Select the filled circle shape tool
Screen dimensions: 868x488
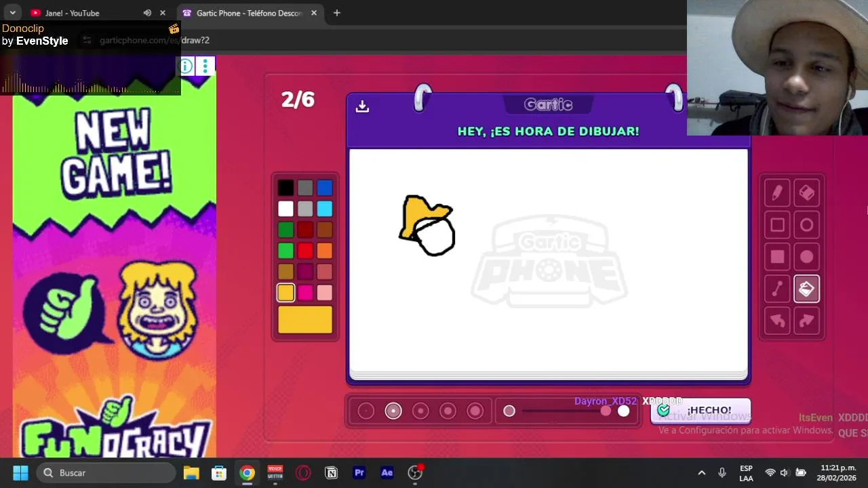(x=806, y=257)
